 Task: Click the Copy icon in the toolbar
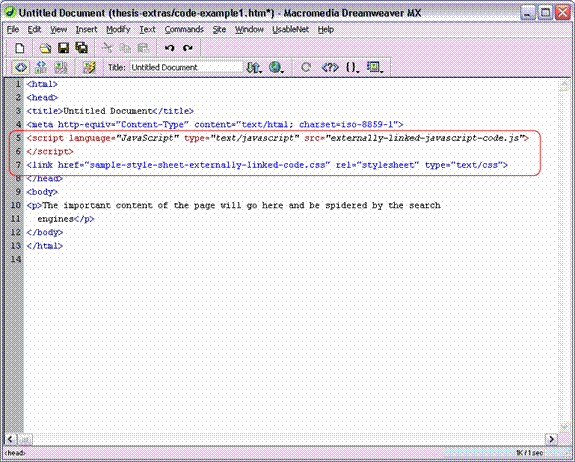pos(125,48)
